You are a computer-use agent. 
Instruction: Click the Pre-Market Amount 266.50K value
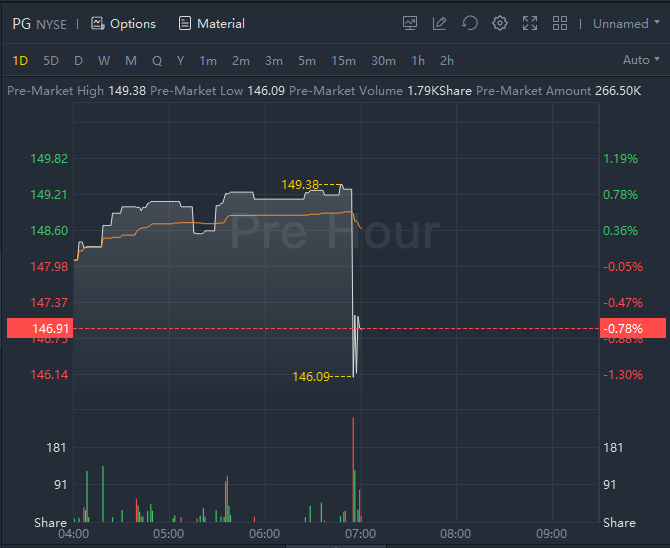point(618,91)
